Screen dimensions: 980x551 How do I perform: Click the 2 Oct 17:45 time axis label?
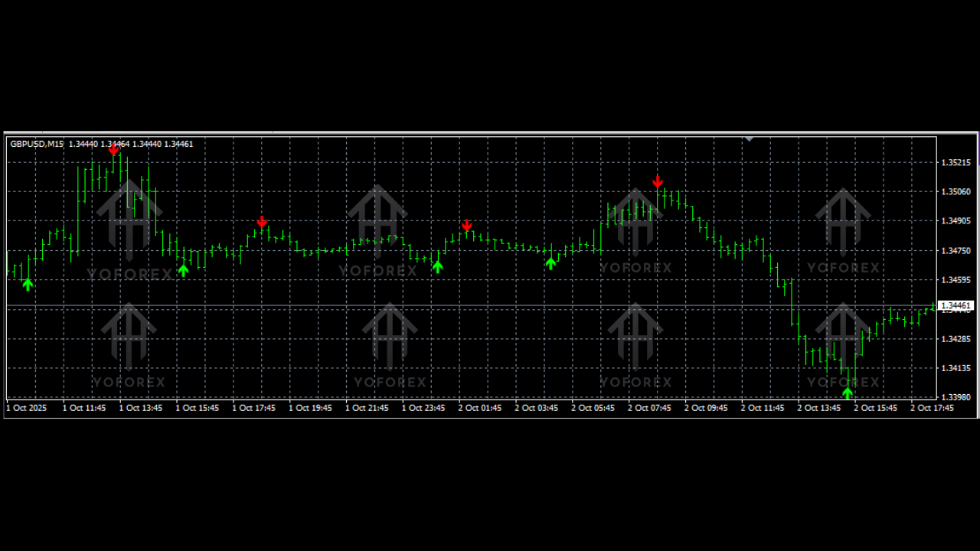point(932,408)
